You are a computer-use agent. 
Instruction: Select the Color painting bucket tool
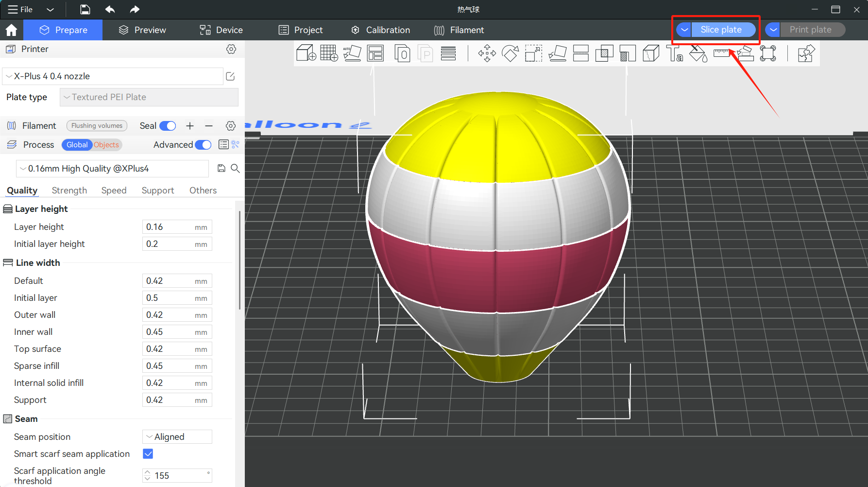click(698, 53)
